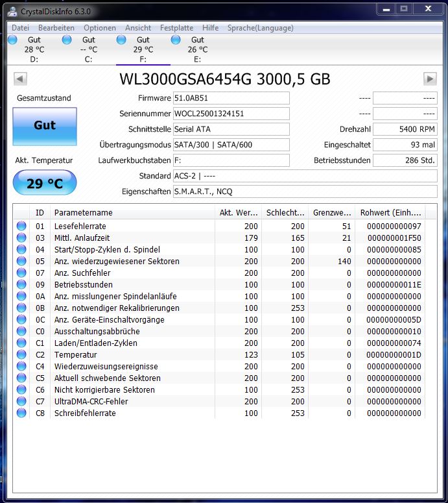This screenshot has width=448, height=503.
Task: Click status icon of Nicht korrigierbare Sektoren
Action: pyautogui.click(x=21, y=390)
